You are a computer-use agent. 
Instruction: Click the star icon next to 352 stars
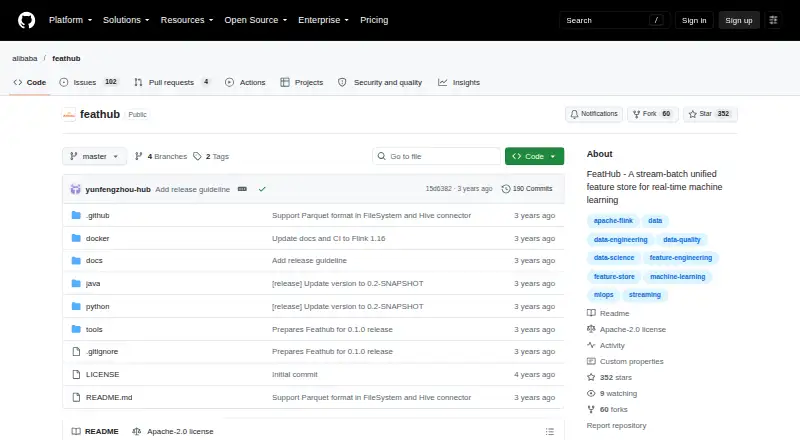pyautogui.click(x=591, y=377)
